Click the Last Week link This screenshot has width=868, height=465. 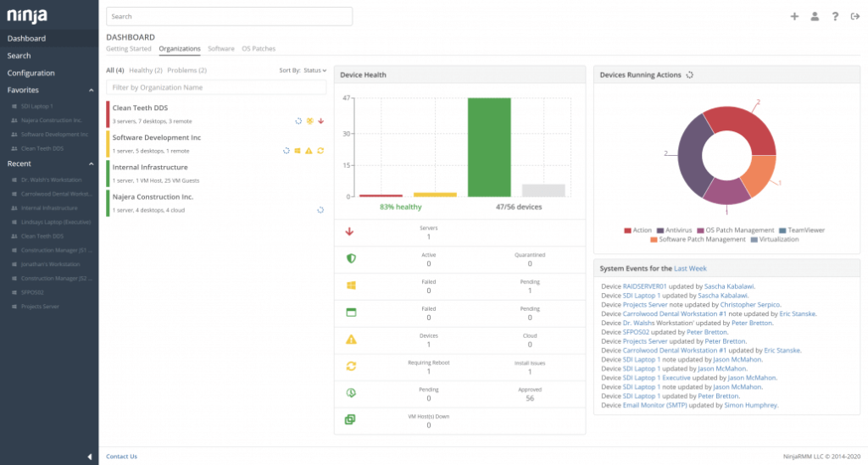click(690, 268)
